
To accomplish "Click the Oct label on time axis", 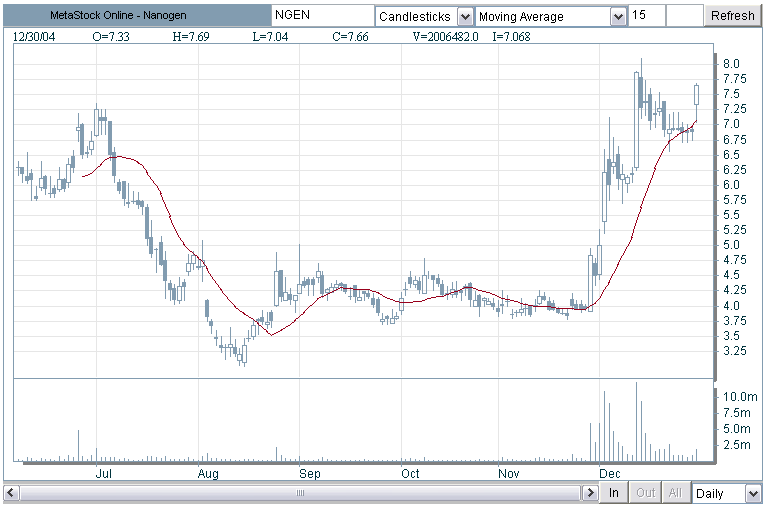I will click(x=410, y=474).
